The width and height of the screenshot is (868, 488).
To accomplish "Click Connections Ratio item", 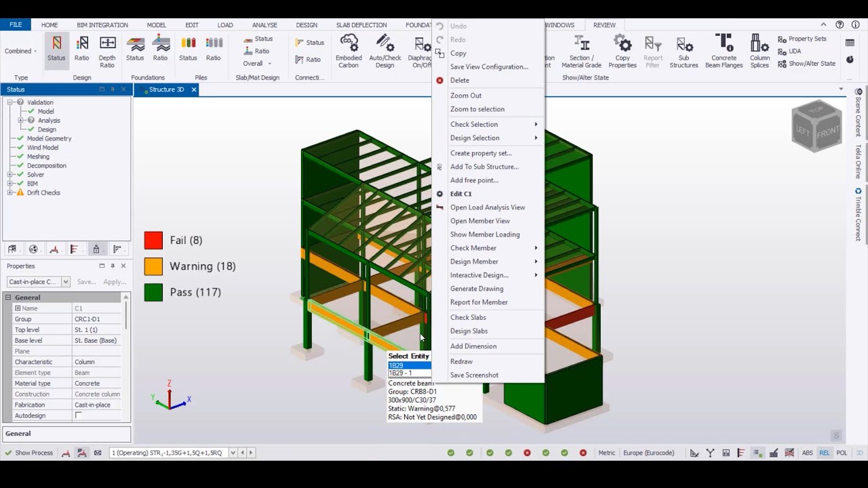I will pos(308,60).
